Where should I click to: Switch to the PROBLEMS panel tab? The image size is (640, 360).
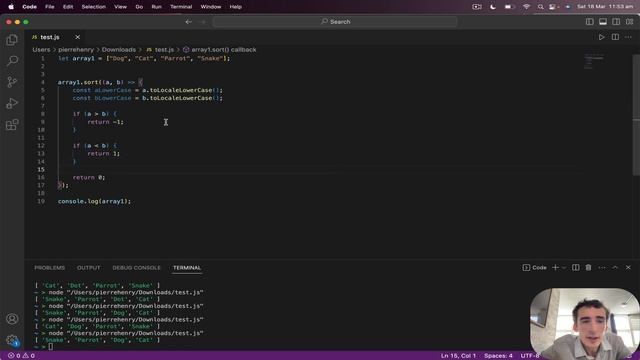[x=50, y=268]
